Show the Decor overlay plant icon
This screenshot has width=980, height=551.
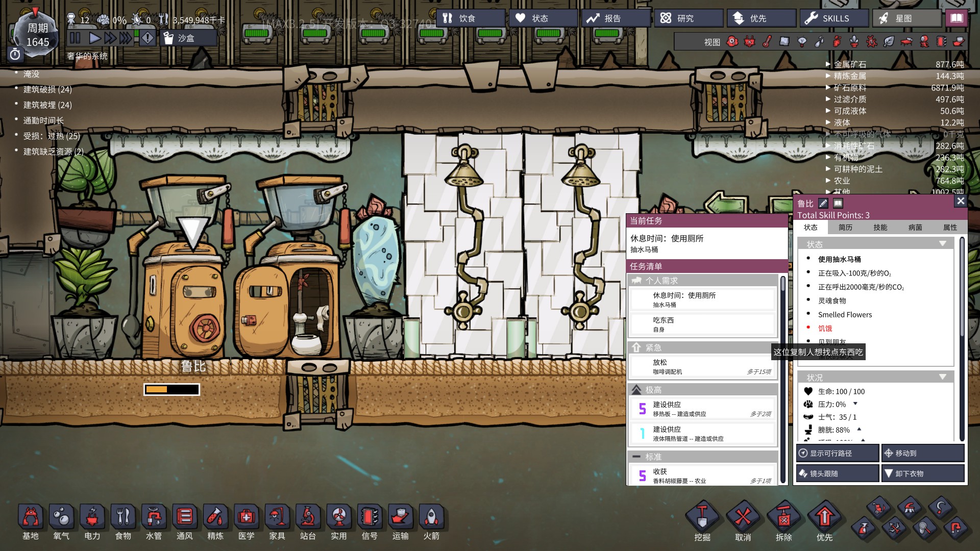854,42
